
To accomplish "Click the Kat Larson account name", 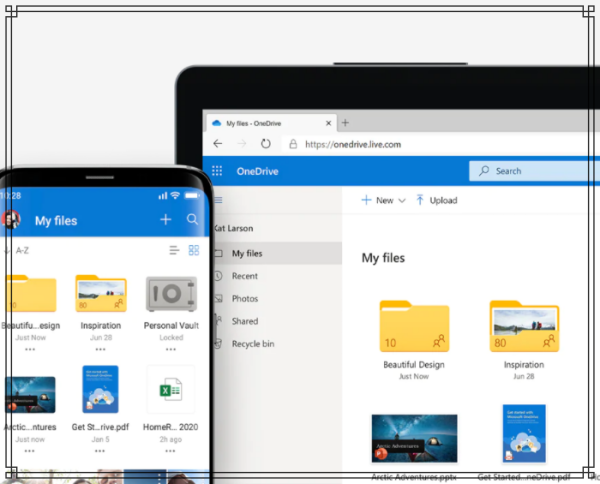I will point(233,228).
